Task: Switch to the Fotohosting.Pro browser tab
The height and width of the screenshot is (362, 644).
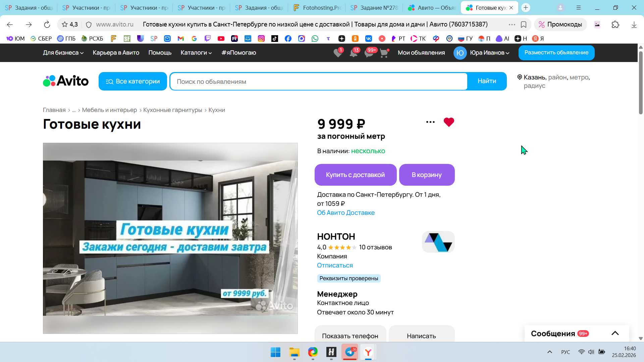Action: point(317,8)
